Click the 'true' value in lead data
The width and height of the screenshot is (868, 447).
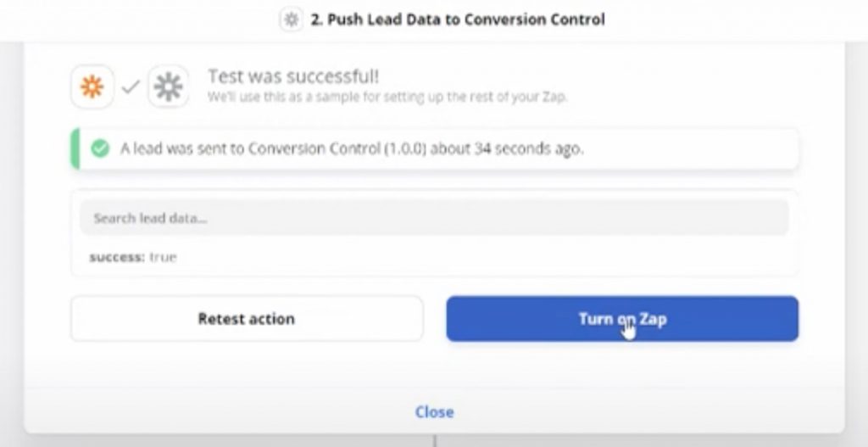tap(163, 257)
